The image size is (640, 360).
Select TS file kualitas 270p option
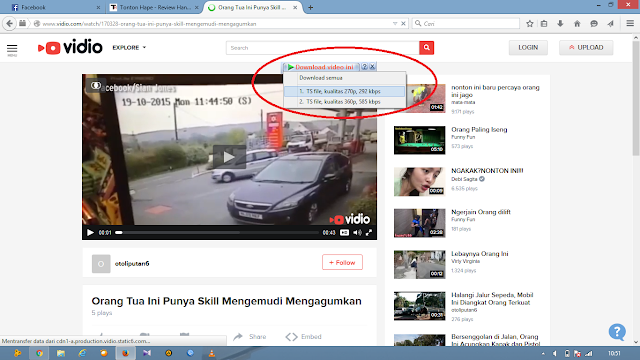[x=344, y=91]
